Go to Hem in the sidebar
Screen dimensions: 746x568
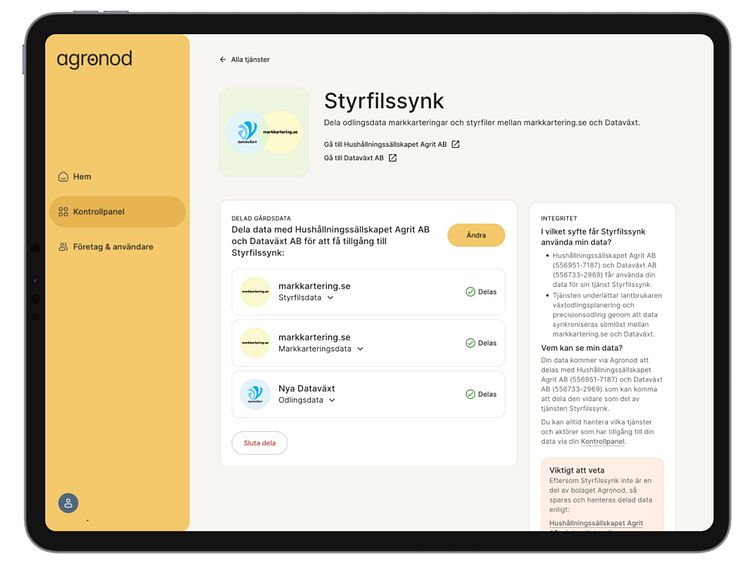click(82, 177)
